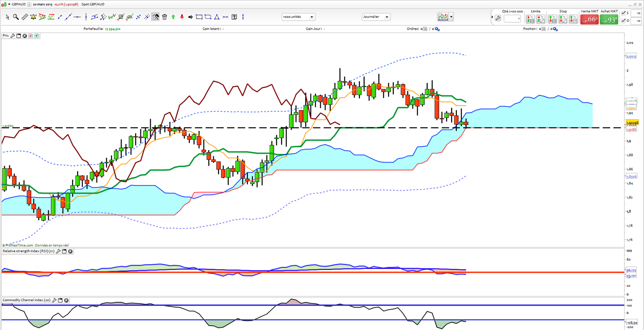Open RSI indicator wrench settings

(58, 251)
